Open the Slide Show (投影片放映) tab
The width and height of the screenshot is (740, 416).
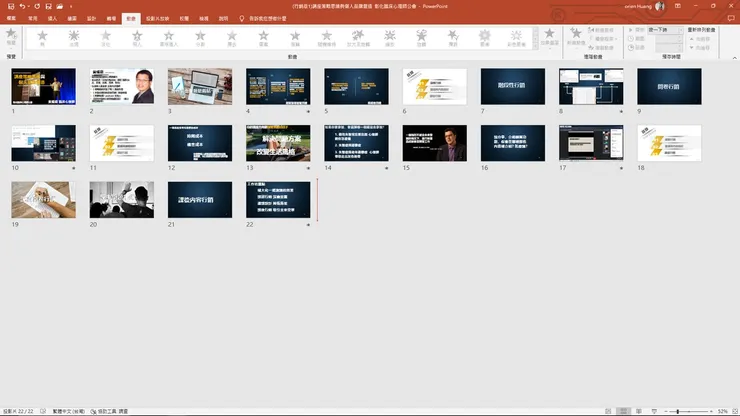tap(157, 18)
